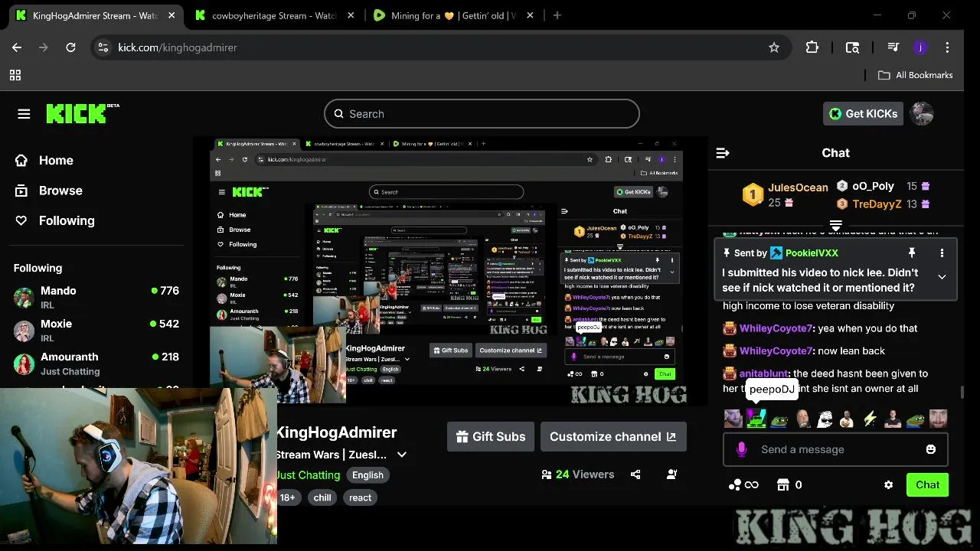
Task: Click TreDayyZ in gifter leaderboard
Action: 877,204
